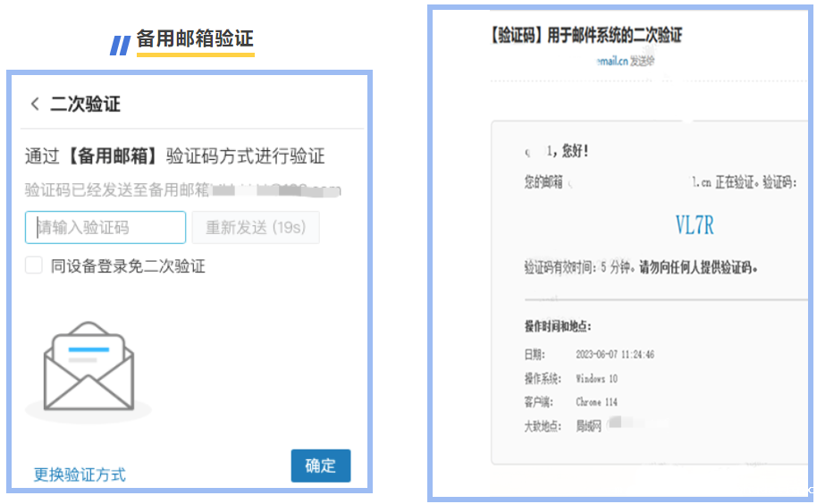Click the 操作时间和地点 section heading
This screenshot has width=817, height=504.
coord(558,326)
